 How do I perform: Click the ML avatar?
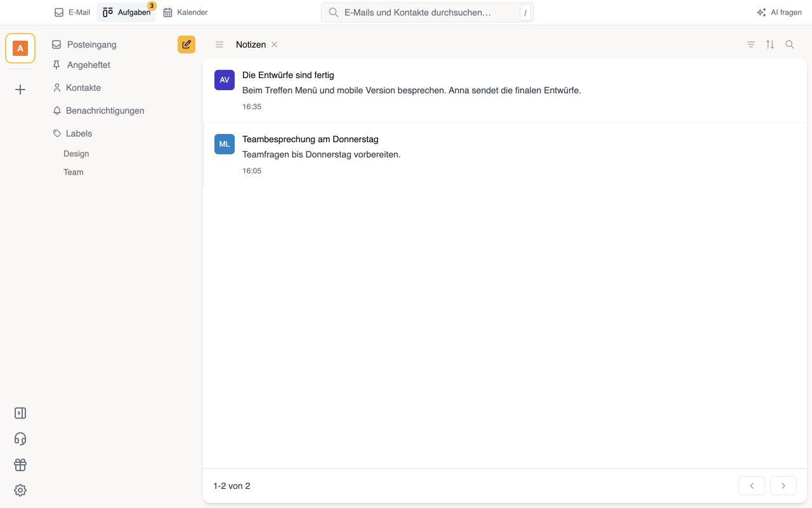(x=225, y=144)
